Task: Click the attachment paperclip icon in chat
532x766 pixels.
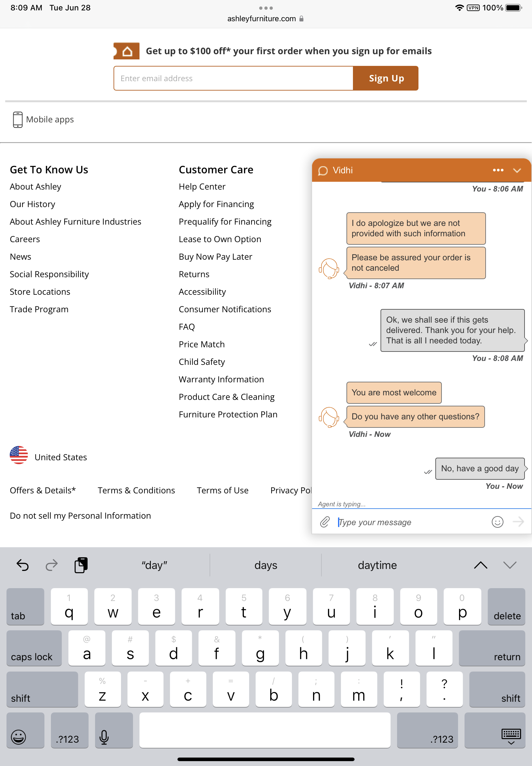Action: [325, 522]
